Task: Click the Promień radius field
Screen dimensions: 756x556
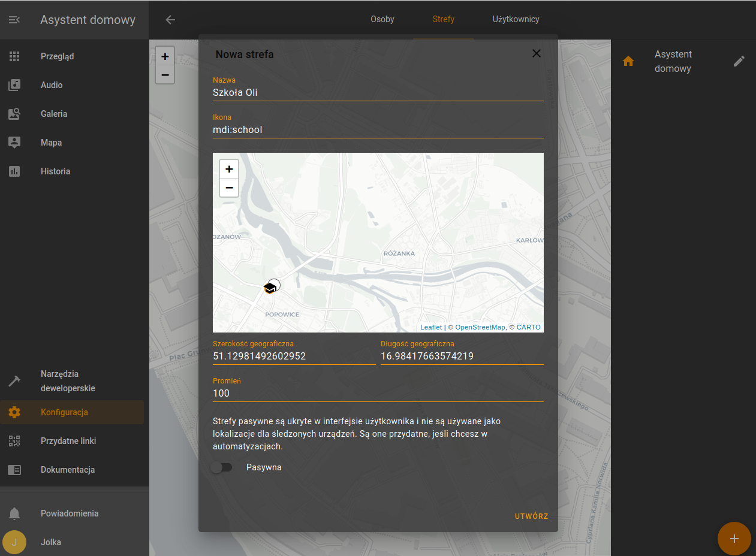Action: point(378,389)
